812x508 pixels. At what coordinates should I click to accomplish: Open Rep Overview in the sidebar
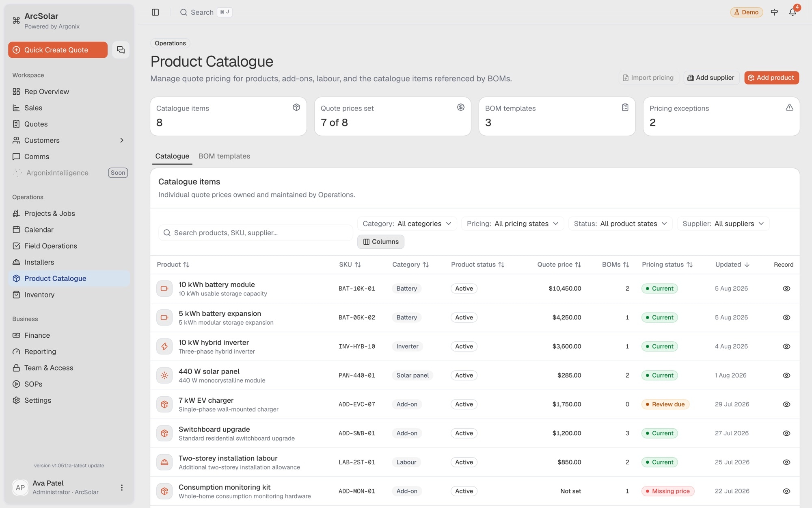69,91
